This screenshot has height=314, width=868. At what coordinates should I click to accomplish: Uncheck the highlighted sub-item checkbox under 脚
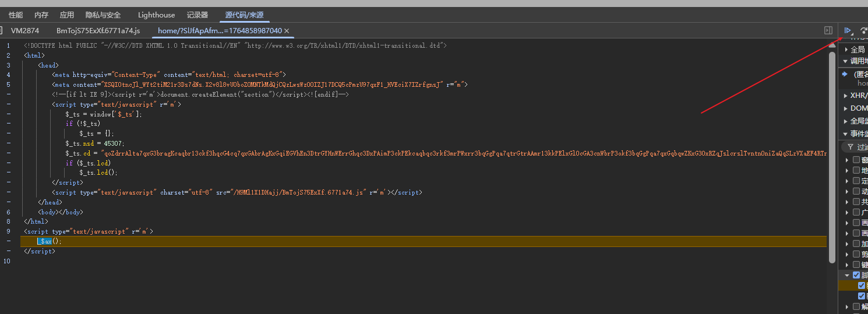[x=862, y=285]
